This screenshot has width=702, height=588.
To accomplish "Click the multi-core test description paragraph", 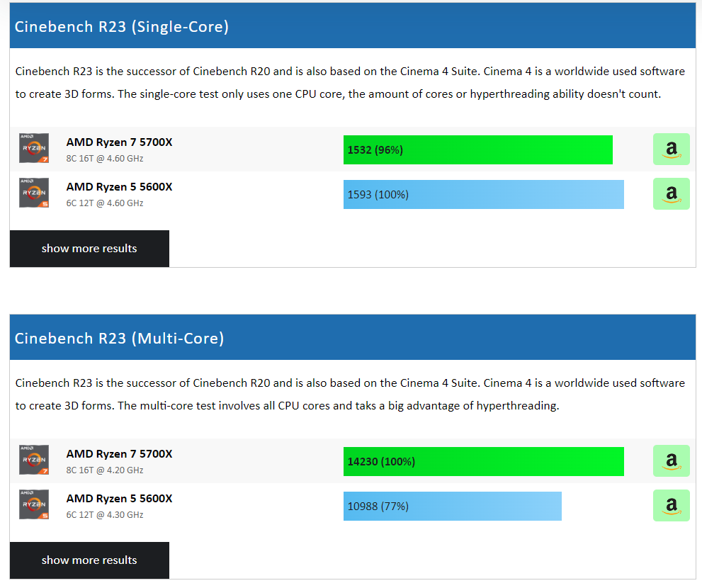I will point(350,395).
